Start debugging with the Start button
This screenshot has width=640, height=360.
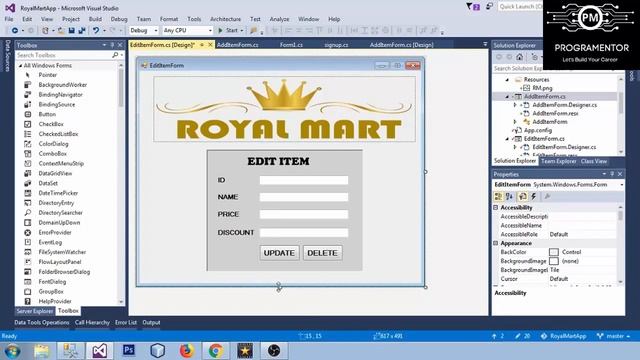pyautogui.click(x=229, y=31)
